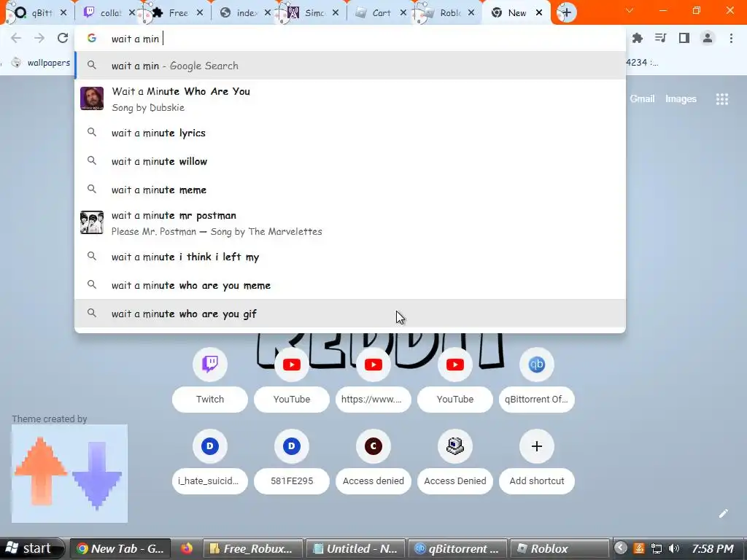747x560 pixels.
Task: Click the 7:58 PM clock
Action: point(712,548)
